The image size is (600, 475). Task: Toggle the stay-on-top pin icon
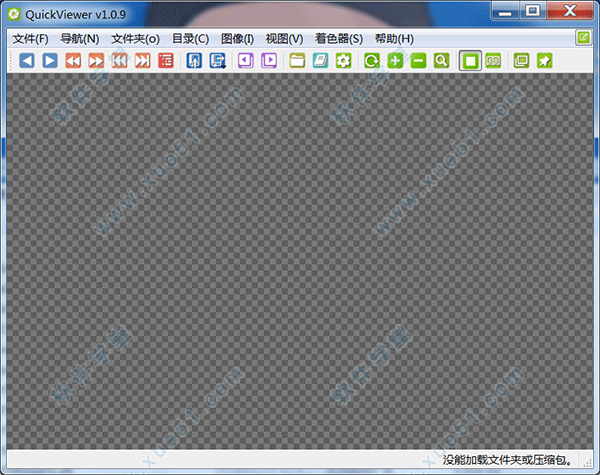pos(544,62)
